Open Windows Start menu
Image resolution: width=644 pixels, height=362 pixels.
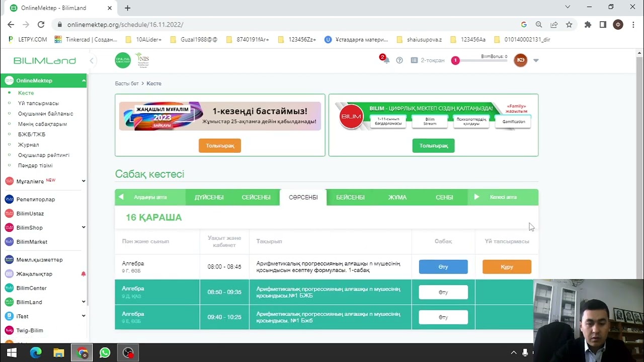click(x=12, y=353)
